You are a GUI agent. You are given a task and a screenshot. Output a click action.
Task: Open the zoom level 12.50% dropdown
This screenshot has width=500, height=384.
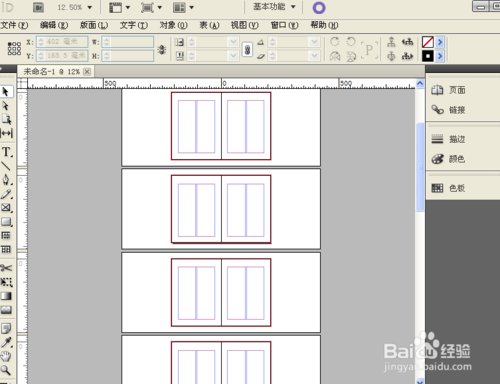[89, 7]
